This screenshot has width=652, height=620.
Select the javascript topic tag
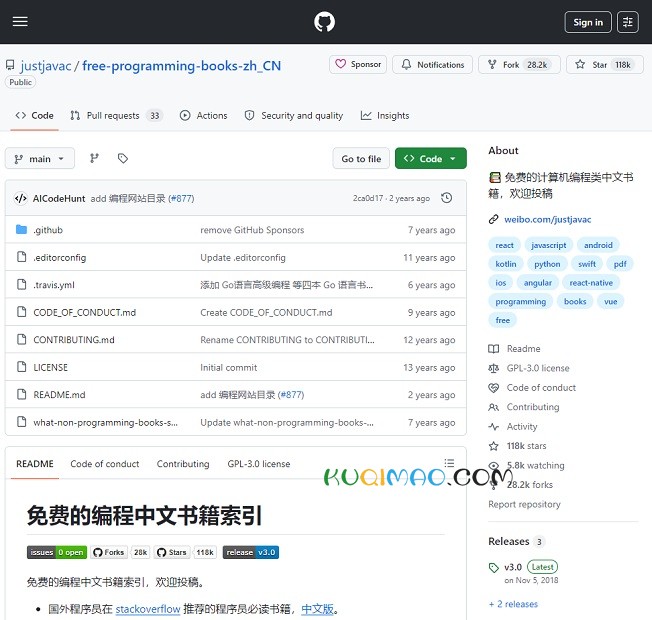548,245
